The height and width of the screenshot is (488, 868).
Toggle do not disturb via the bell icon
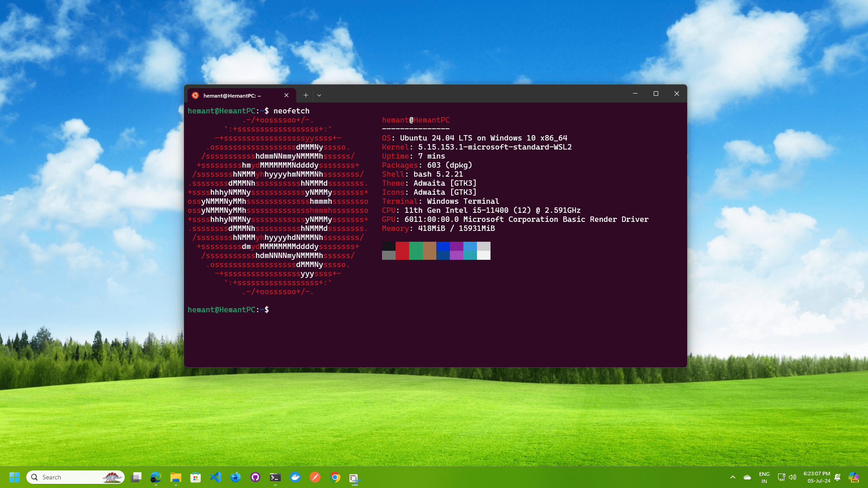pyautogui.click(x=837, y=477)
